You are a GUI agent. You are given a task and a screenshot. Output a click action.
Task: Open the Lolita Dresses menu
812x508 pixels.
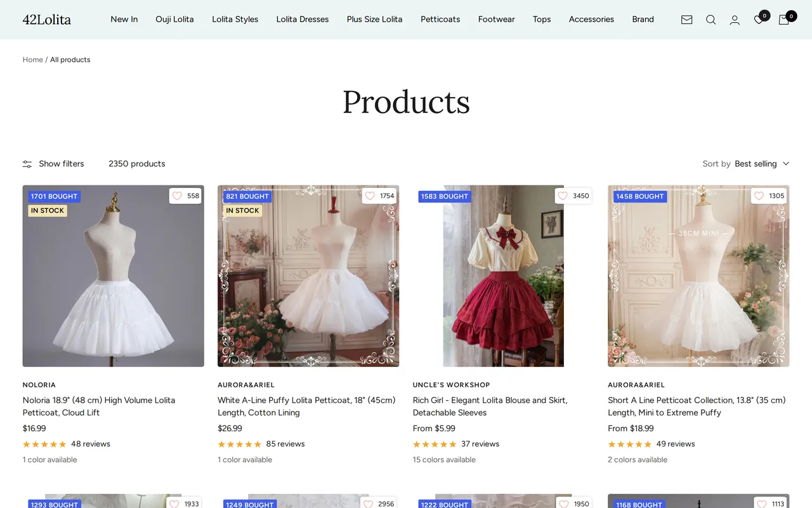pos(303,20)
